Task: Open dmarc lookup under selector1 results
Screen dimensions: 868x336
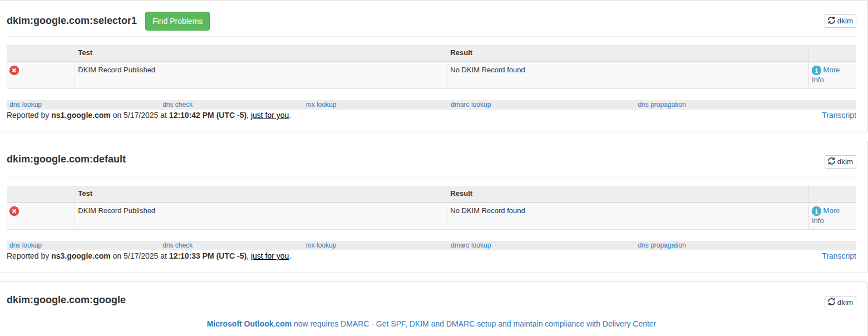Action: pos(471,105)
